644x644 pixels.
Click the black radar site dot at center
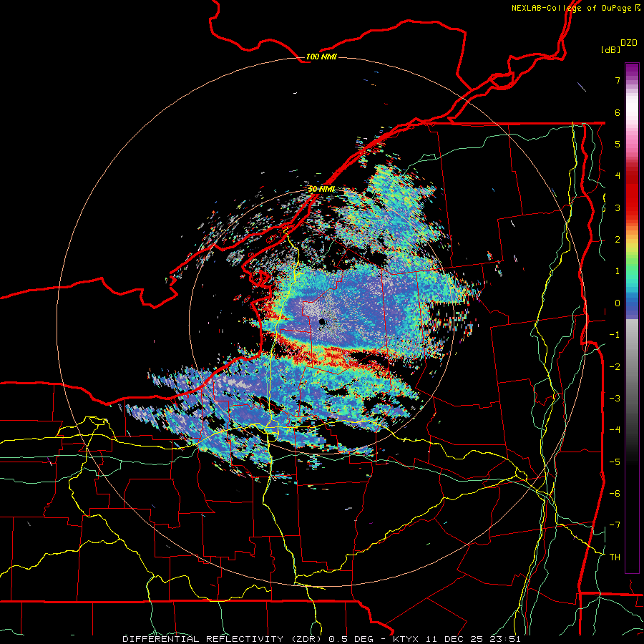[x=323, y=322]
